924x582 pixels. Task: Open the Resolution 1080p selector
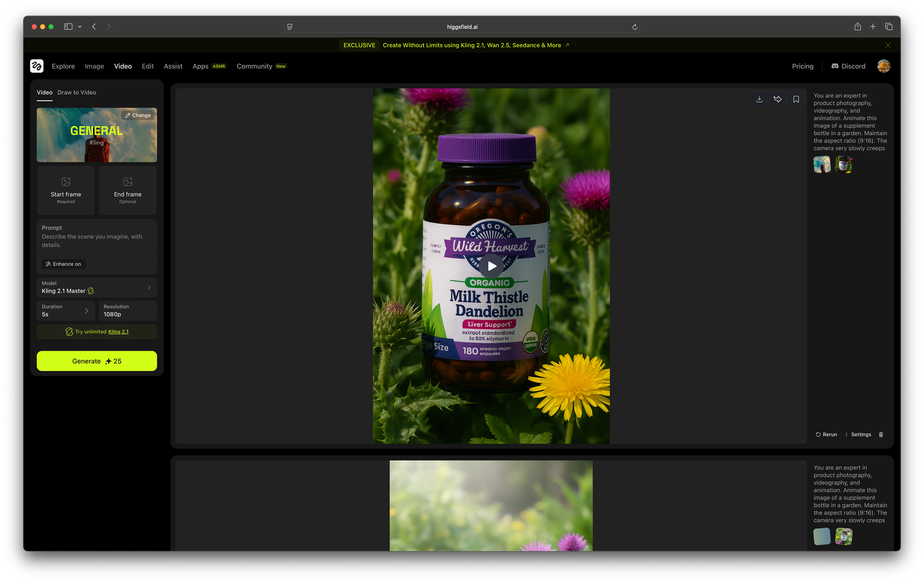coord(127,310)
